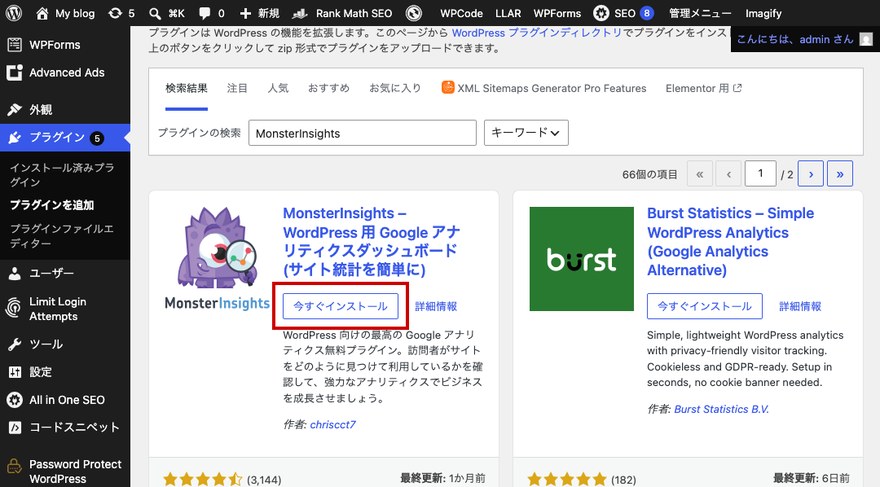Click the Burst Statistics star rating
The image size is (880, 487).
click(567, 480)
